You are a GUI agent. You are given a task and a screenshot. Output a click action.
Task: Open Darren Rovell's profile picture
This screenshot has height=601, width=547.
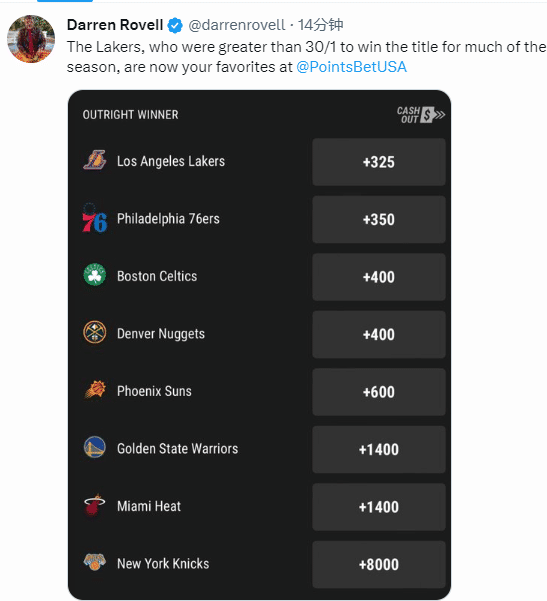click(31, 39)
